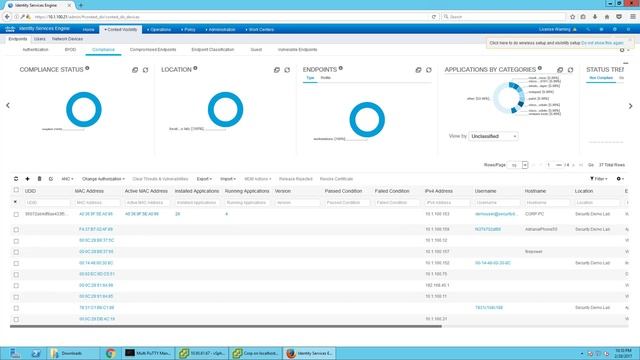Click the Release Rejected button
Viewport: 640px width, 360px height.
pos(296,179)
